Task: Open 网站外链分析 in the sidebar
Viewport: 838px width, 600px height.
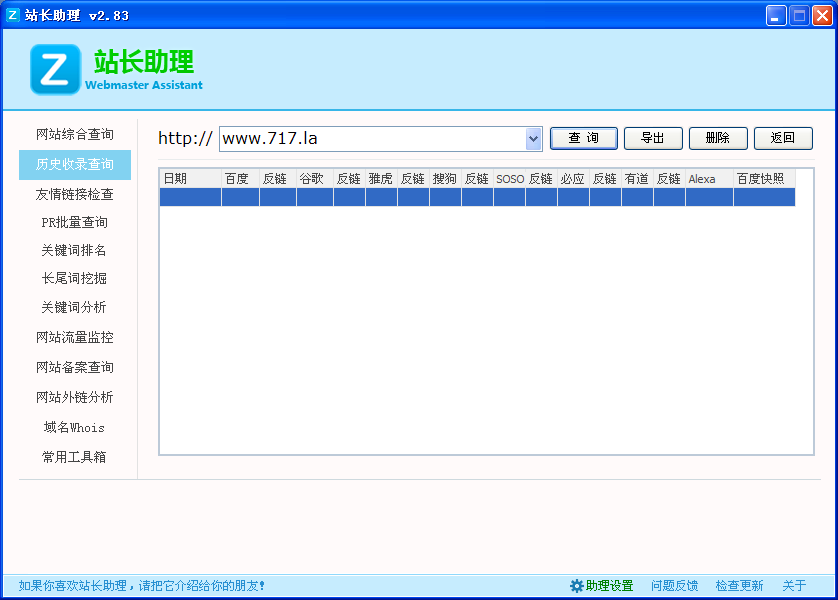Action: coord(75,397)
